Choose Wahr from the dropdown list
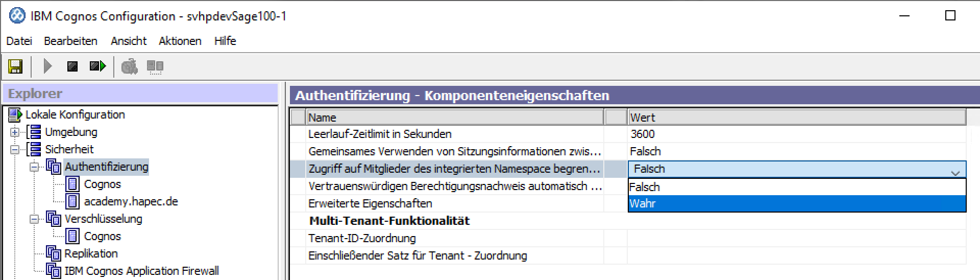This screenshot has height=280, width=980. [x=796, y=203]
